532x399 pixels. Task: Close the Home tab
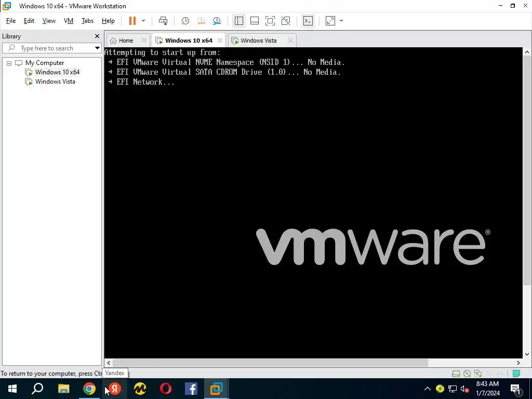144,41
